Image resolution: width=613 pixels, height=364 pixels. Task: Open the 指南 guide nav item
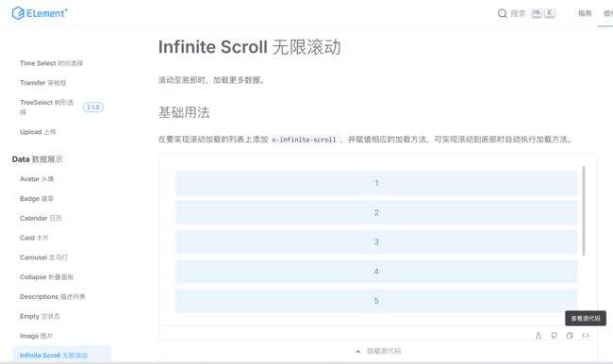coord(585,14)
